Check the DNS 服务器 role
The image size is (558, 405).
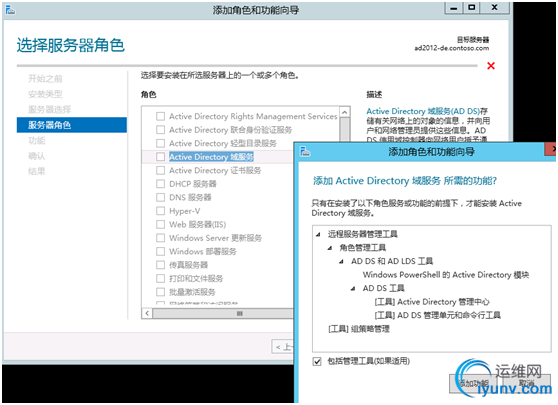click(x=160, y=198)
